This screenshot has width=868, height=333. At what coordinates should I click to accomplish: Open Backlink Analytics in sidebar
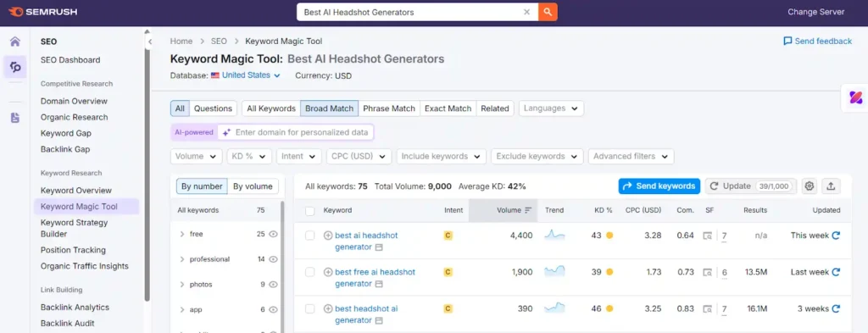[x=75, y=307]
